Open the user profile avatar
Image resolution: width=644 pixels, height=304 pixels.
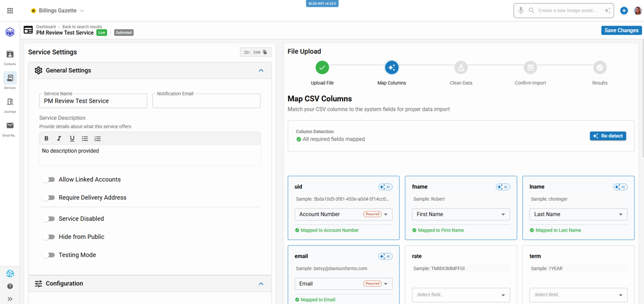[637, 11]
